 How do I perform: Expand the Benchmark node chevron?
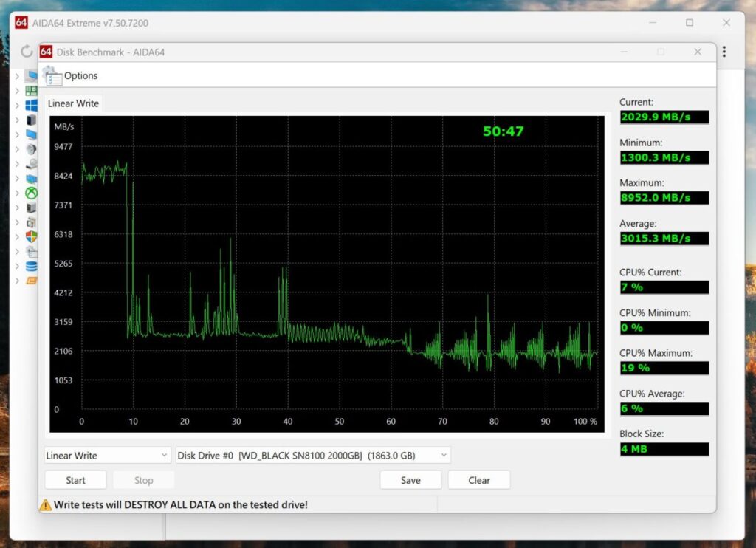coord(17,281)
